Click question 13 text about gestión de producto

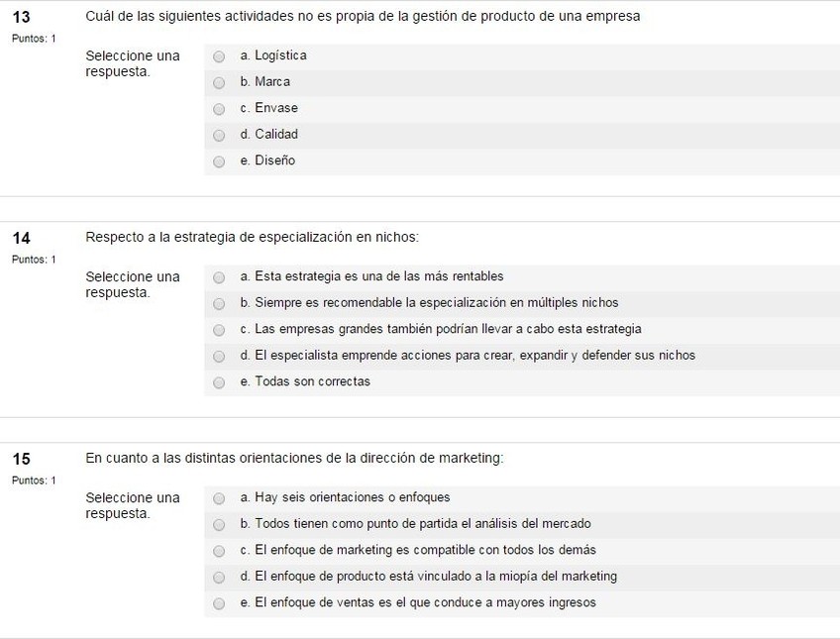[x=363, y=17]
